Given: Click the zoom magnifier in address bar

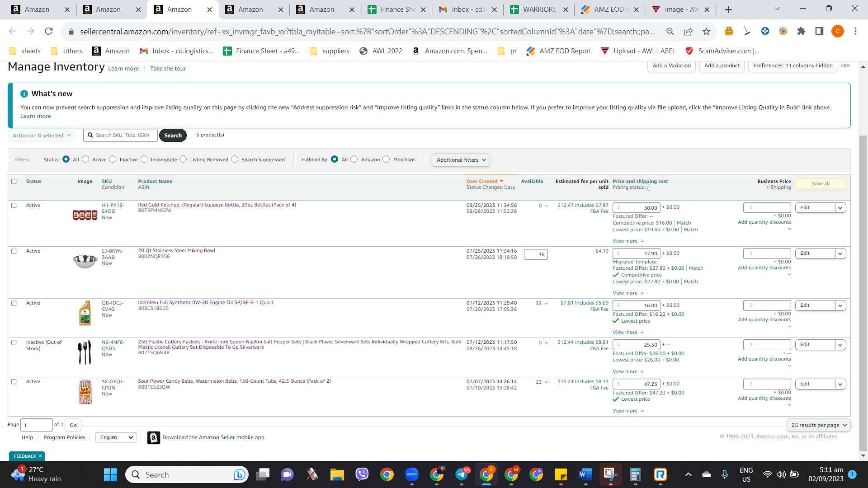Looking at the screenshot, I should (x=670, y=31).
